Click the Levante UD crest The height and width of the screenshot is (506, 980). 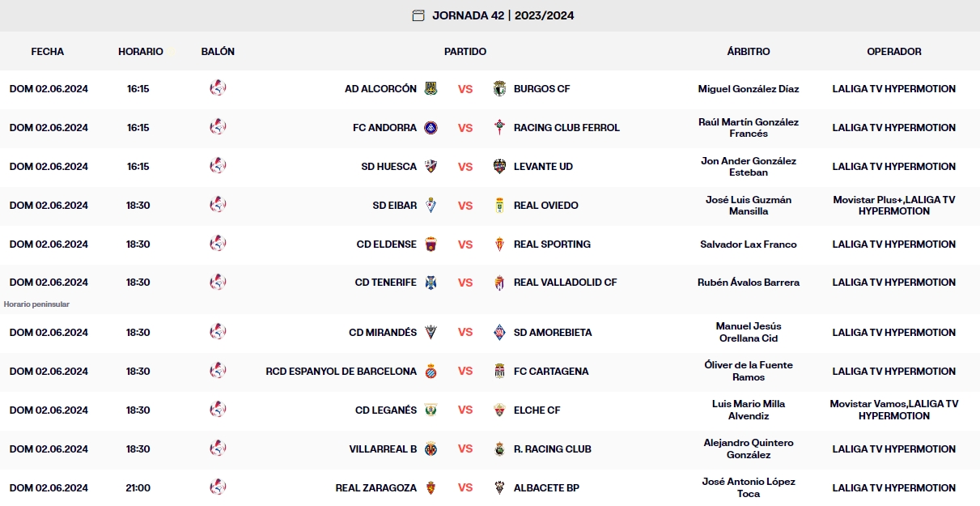click(x=499, y=167)
